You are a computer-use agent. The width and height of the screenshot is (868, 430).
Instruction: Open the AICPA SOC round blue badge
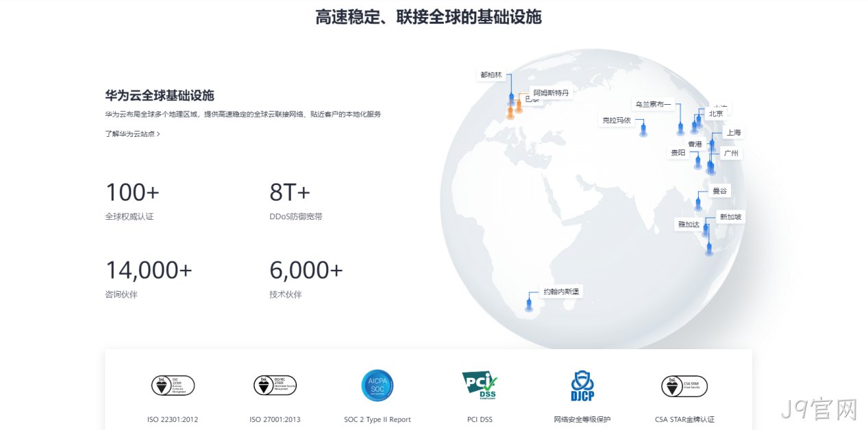click(377, 385)
